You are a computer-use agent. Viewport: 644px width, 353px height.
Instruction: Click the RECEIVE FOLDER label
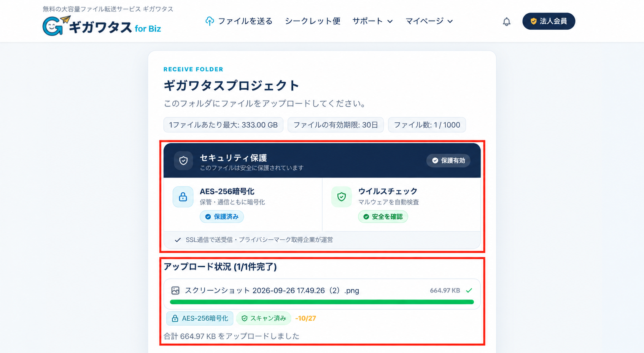[193, 69]
